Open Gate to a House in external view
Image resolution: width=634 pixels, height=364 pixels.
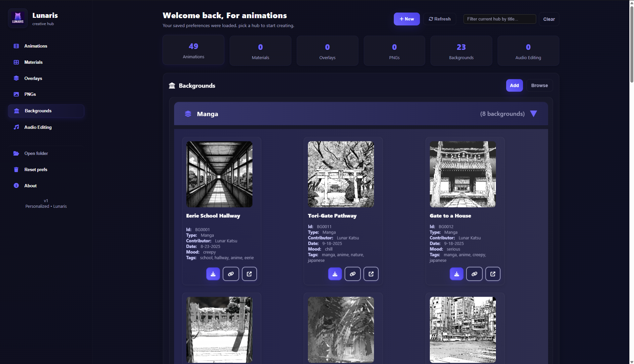coord(493,274)
